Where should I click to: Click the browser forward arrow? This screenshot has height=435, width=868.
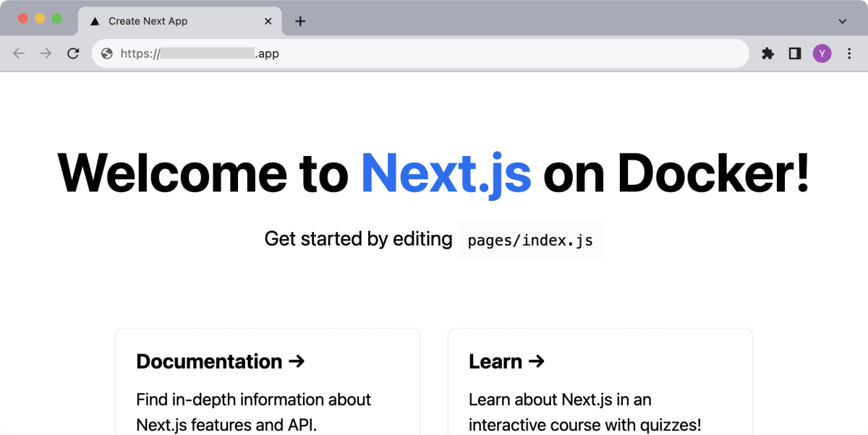[46, 53]
